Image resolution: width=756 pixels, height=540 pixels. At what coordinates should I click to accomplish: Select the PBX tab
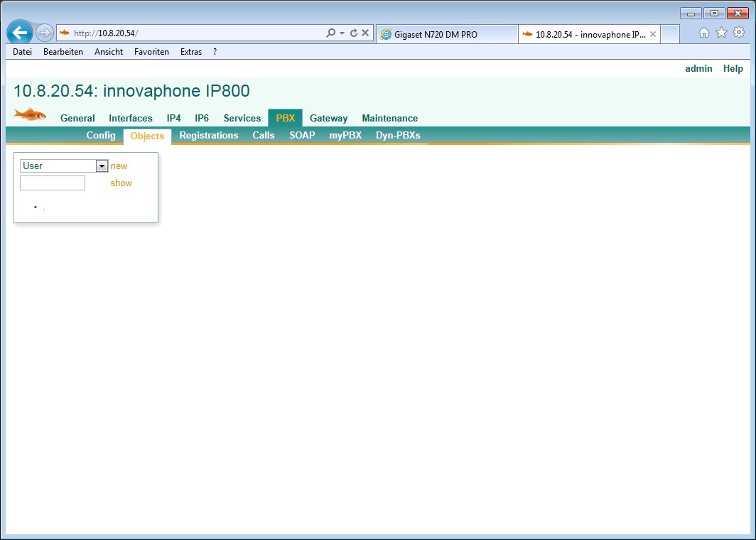point(286,118)
